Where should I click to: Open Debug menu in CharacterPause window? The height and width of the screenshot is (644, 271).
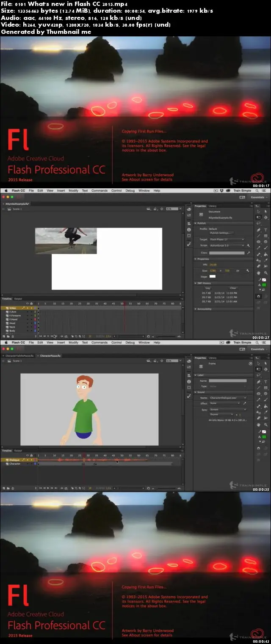click(x=130, y=342)
